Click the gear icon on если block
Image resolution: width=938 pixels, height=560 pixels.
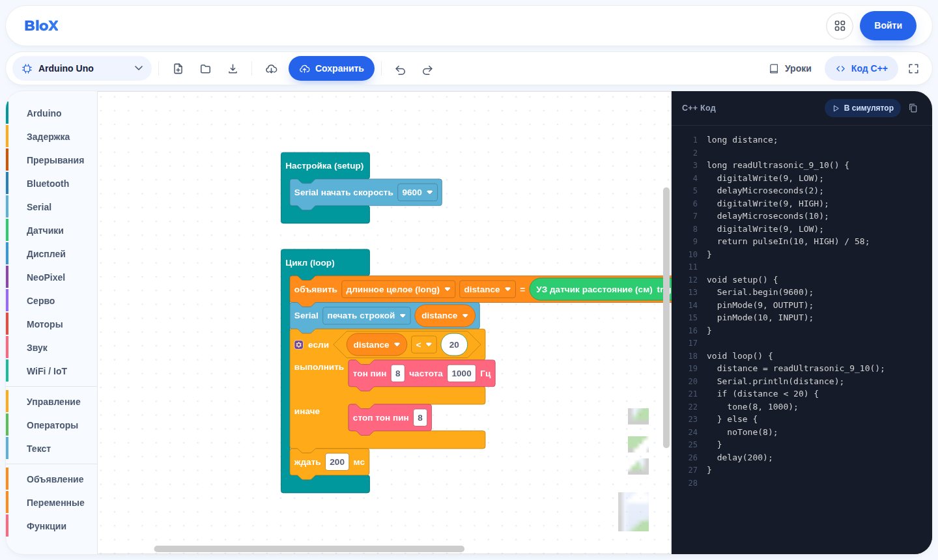click(299, 344)
